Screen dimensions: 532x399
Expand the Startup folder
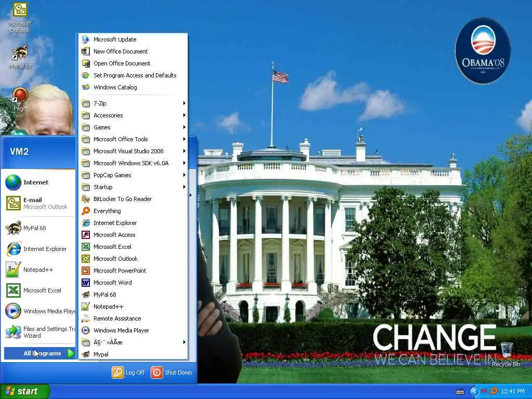point(133,187)
